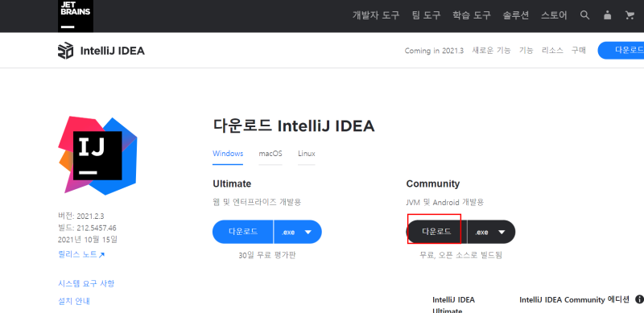This screenshot has height=313, width=644.
Task: Open the 팀 도구 menu
Action: [x=427, y=15]
